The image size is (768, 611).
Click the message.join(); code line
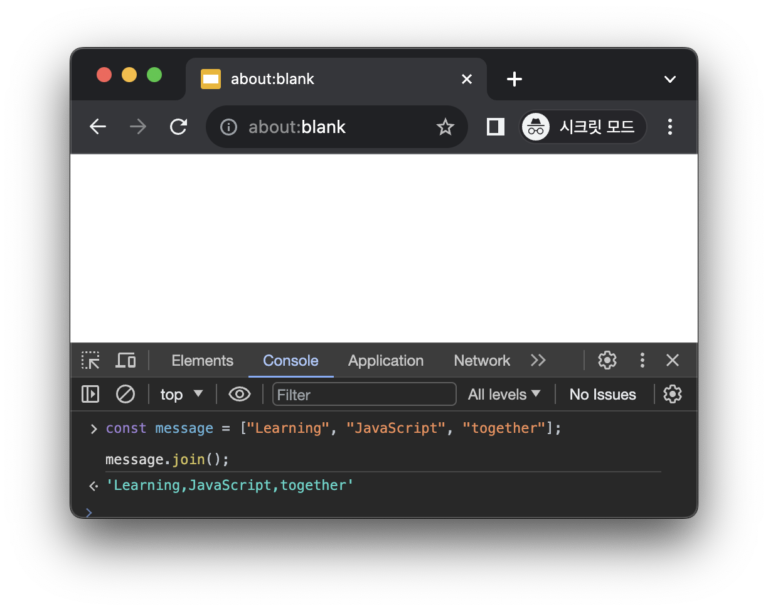tap(167, 460)
